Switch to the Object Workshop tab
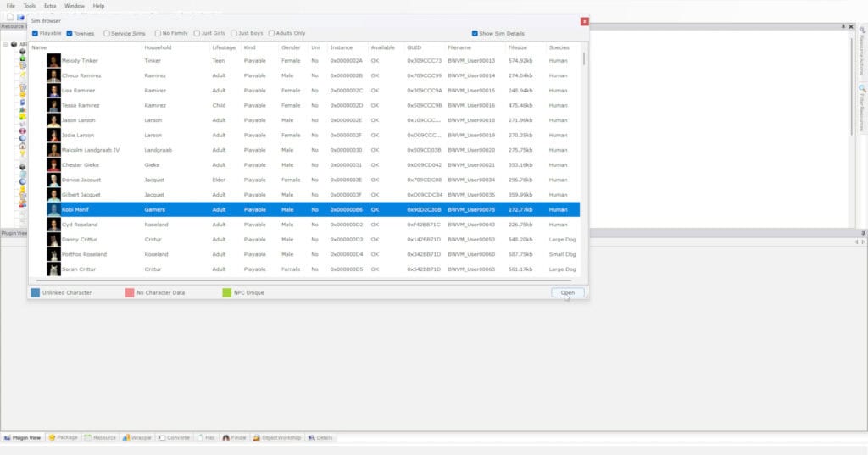The height and width of the screenshot is (455, 868). (x=275, y=438)
